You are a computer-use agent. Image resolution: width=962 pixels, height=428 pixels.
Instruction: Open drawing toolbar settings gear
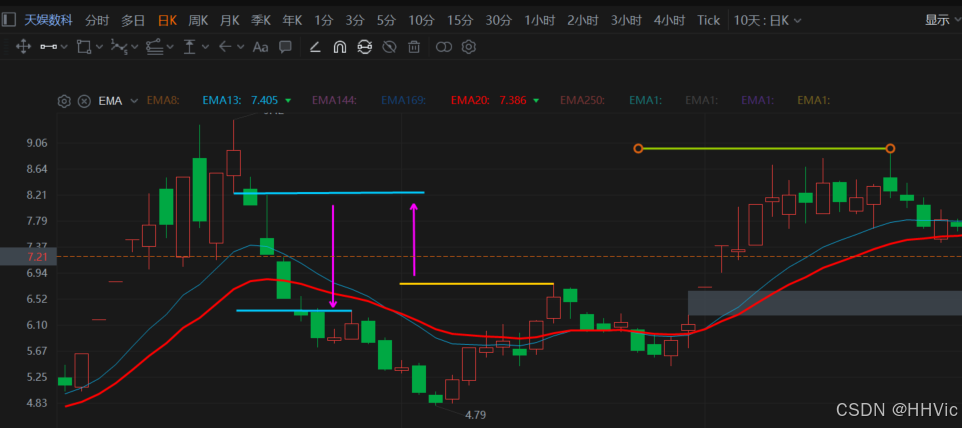469,47
